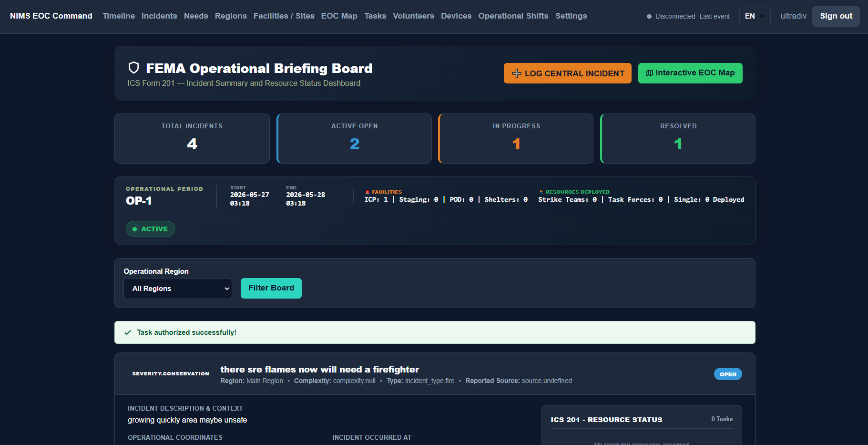
Task: Click the 'Last event -' status text
Action: click(716, 16)
